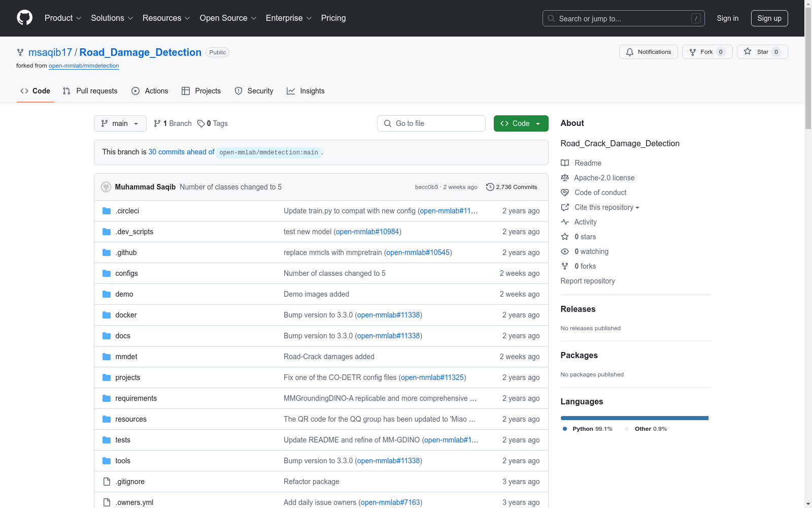Expand the Product menu
Viewport: 812px width, 508px height.
point(63,18)
